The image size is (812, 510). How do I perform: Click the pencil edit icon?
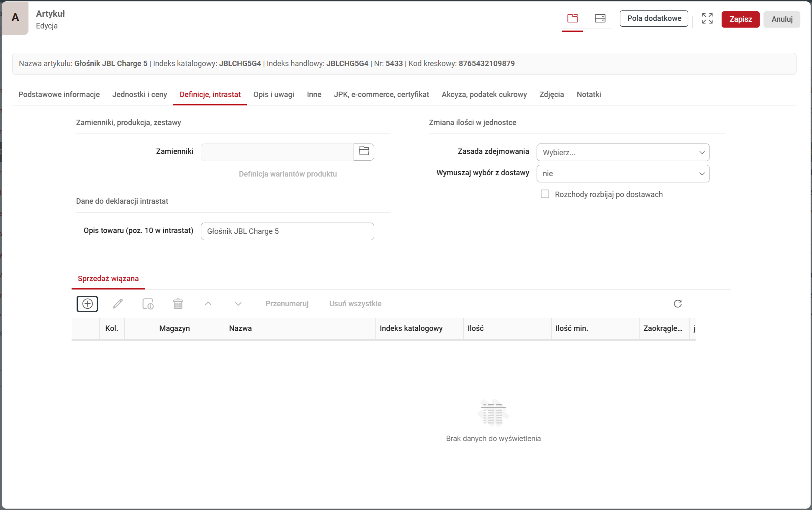coord(118,304)
